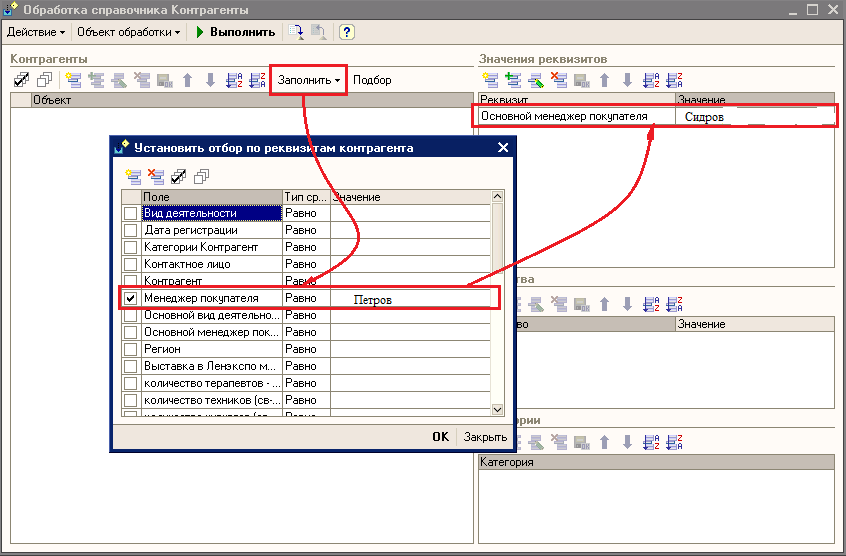Click scrollbar down arrow in filter list
The image size is (846, 556).
click(x=497, y=408)
